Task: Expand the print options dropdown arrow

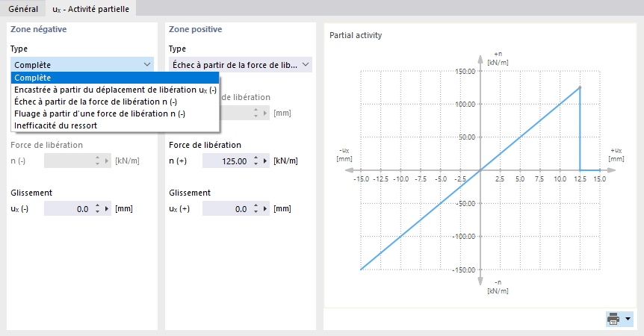Action: [628, 319]
